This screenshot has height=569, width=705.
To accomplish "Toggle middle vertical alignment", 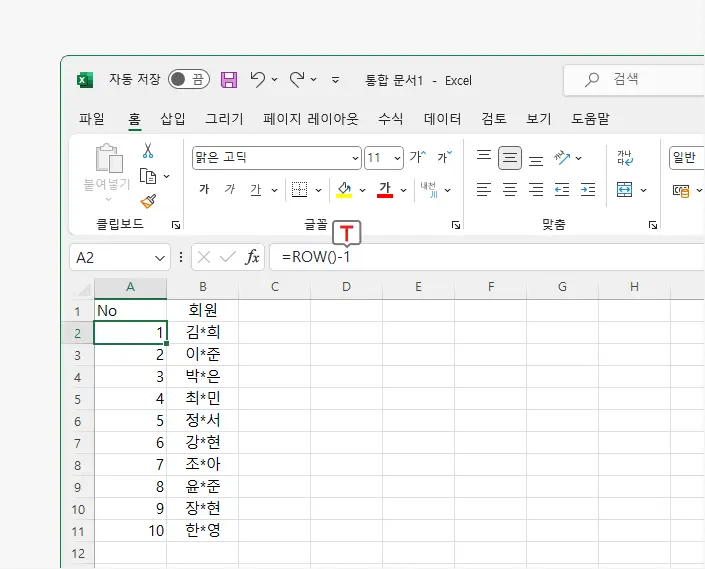I will pos(510,158).
